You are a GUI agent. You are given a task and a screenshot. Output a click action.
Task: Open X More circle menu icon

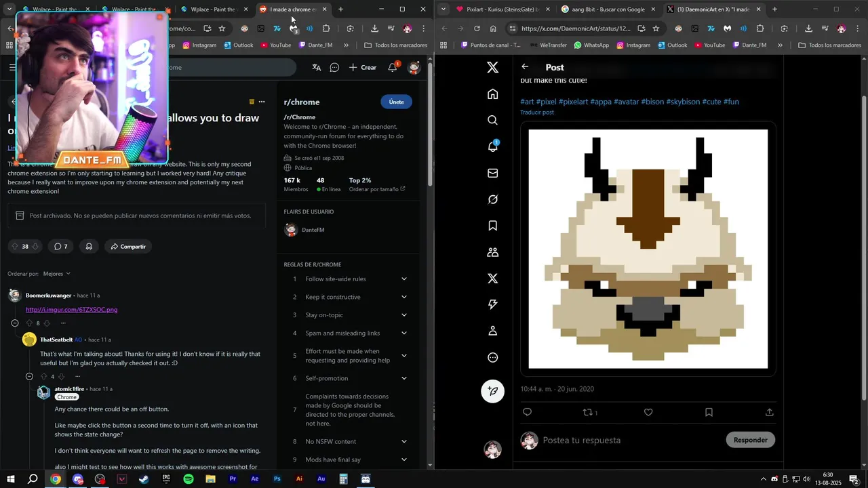point(493,357)
